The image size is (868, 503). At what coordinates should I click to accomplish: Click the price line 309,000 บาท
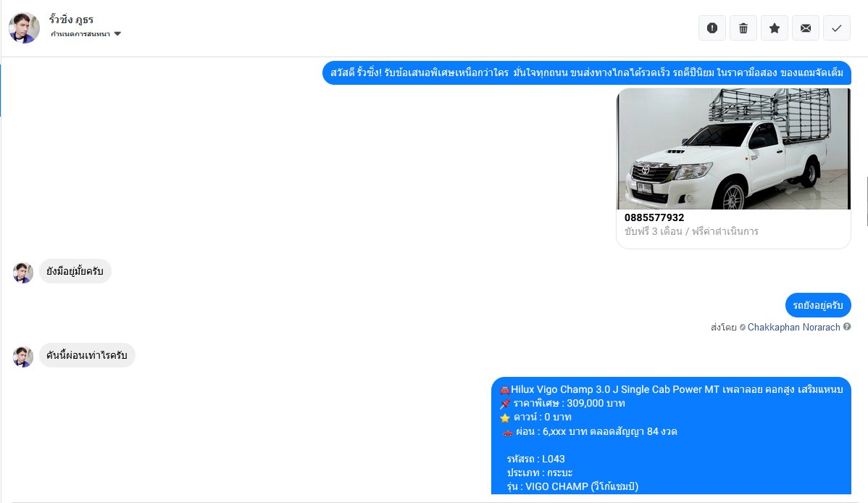point(562,403)
